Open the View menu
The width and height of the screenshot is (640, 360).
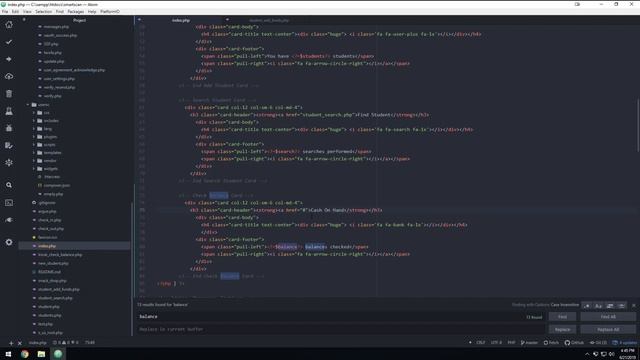27,11
